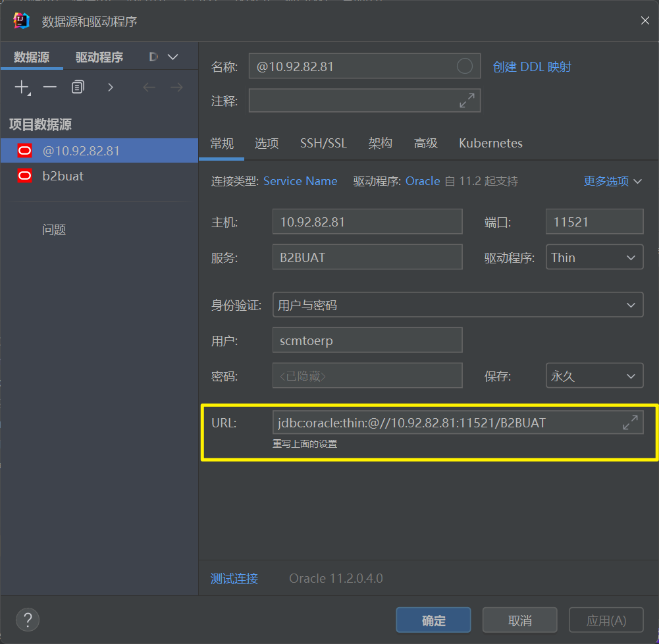The width and height of the screenshot is (659, 644).
Task: Click the duplicate data source icon
Action: pyautogui.click(x=78, y=87)
